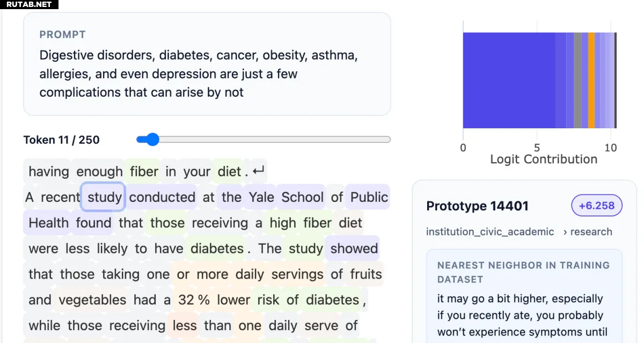Open the institution_civic_academic category link

pyautogui.click(x=490, y=232)
